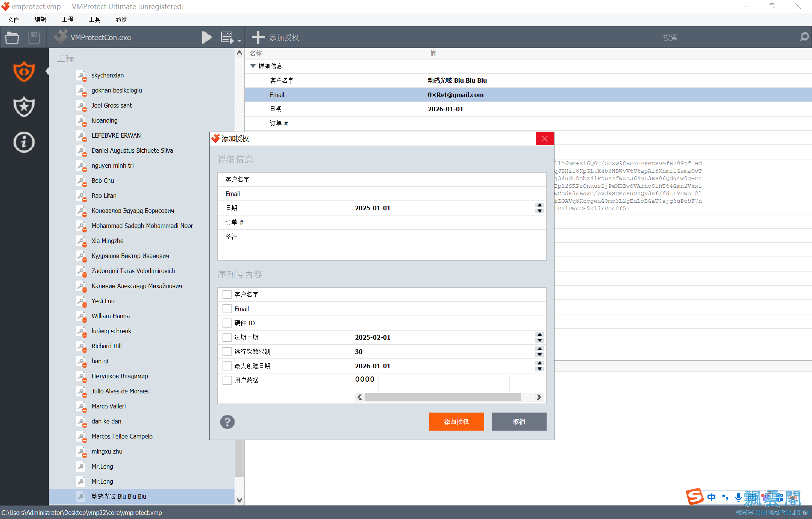The height and width of the screenshot is (519, 812).
Task: Click the plus icon to add license
Action: [x=258, y=37]
